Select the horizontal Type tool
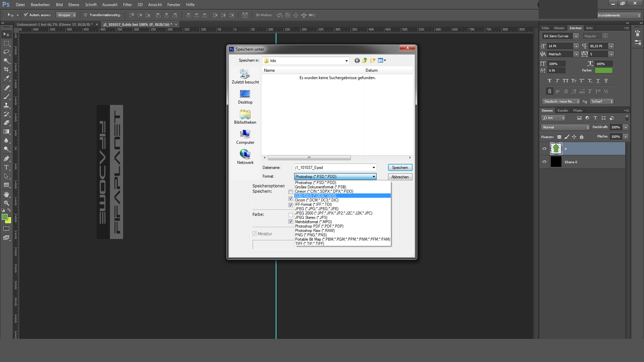The width and height of the screenshot is (644, 362). [x=6, y=167]
